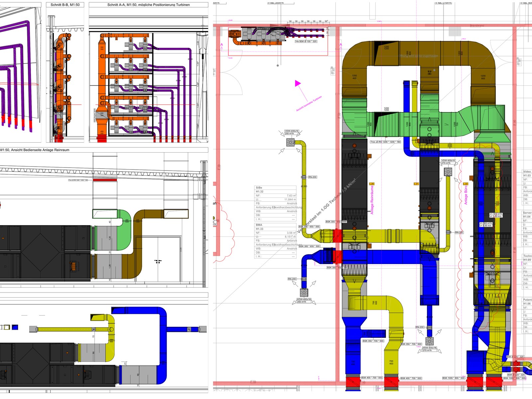Select the orange "L.22" tag
This screenshot has height=399, width=532.
click(465, 184)
